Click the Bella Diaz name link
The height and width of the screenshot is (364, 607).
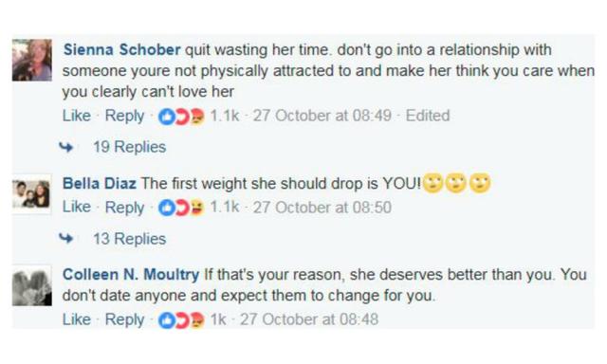point(99,183)
